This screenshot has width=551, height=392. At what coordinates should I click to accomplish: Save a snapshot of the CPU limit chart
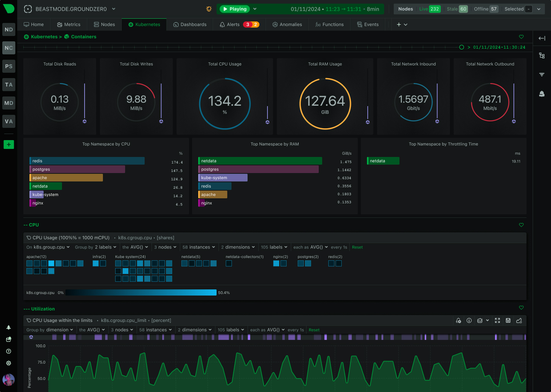pos(508,320)
